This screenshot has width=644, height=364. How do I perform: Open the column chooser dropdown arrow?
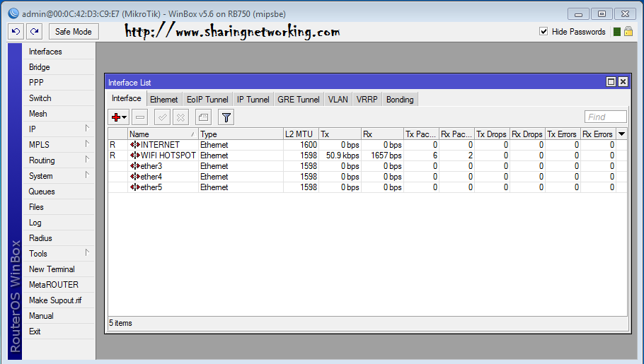tap(622, 134)
